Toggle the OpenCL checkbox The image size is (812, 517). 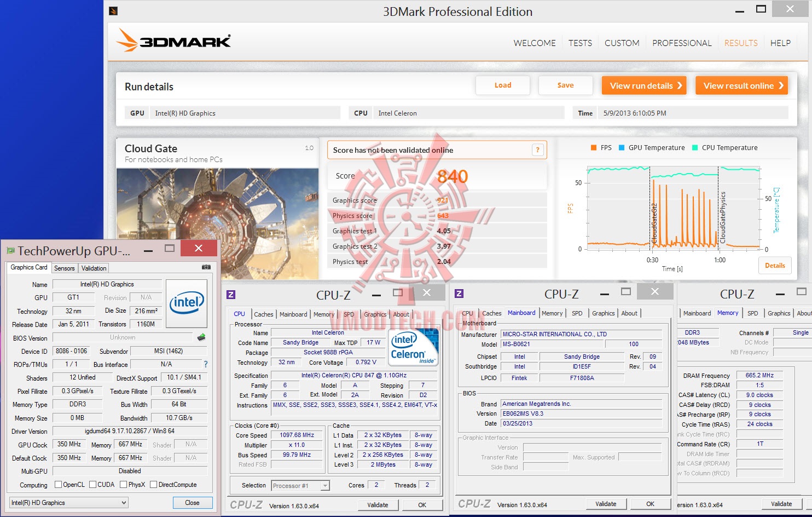(x=59, y=485)
